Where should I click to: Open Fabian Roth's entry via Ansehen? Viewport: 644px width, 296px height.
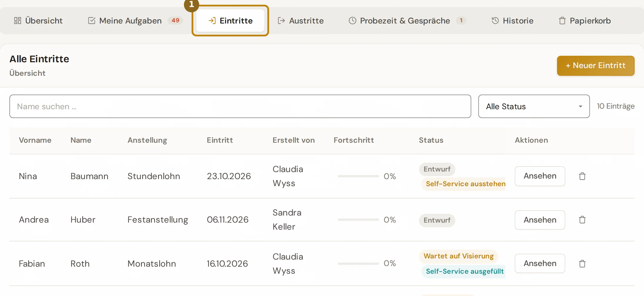pos(540,263)
